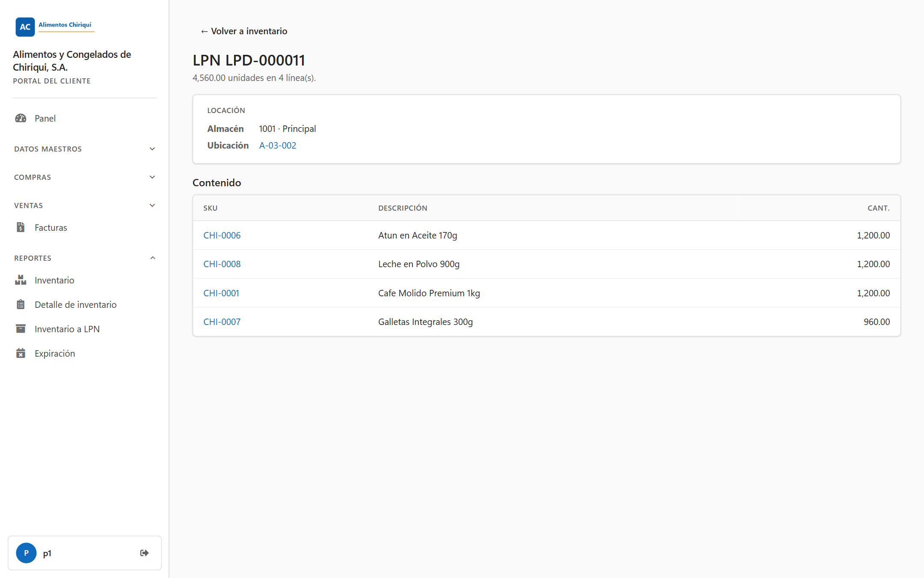Click the Inventario a LPN archive icon
The width and height of the screenshot is (924, 578).
[21, 329]
